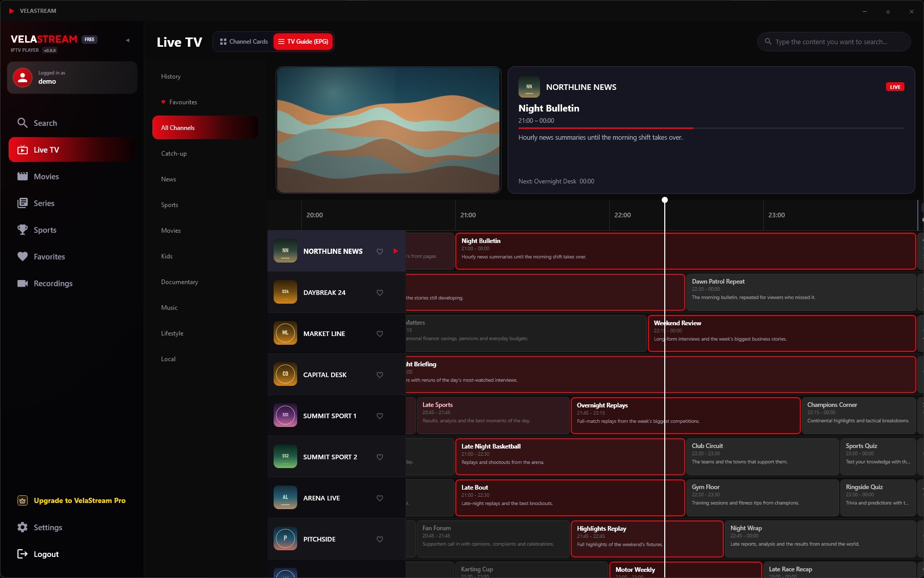Open the Movies section in sidebar
This screenshot has height=578, width=924.
click(72, 176)
